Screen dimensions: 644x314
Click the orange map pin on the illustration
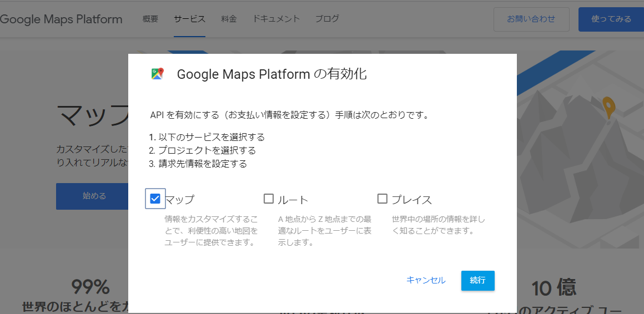pyautogui.click(x=609, y=108)
